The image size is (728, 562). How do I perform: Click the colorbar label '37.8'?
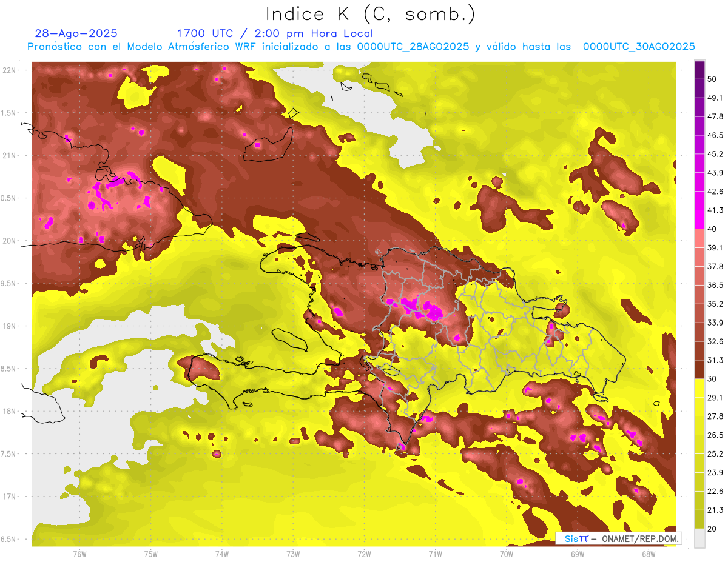coord(715,266)
